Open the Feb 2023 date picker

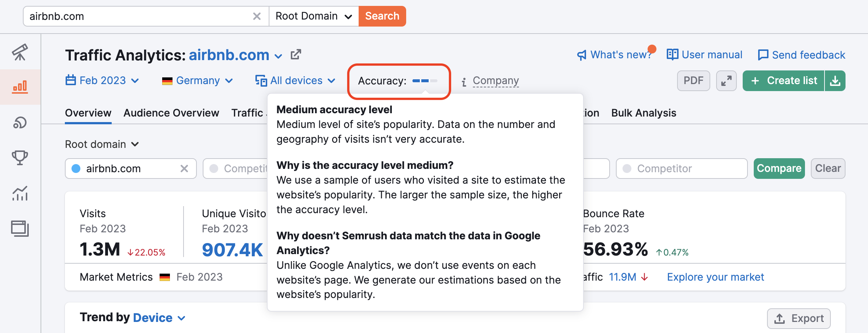[x=102, y=80]
